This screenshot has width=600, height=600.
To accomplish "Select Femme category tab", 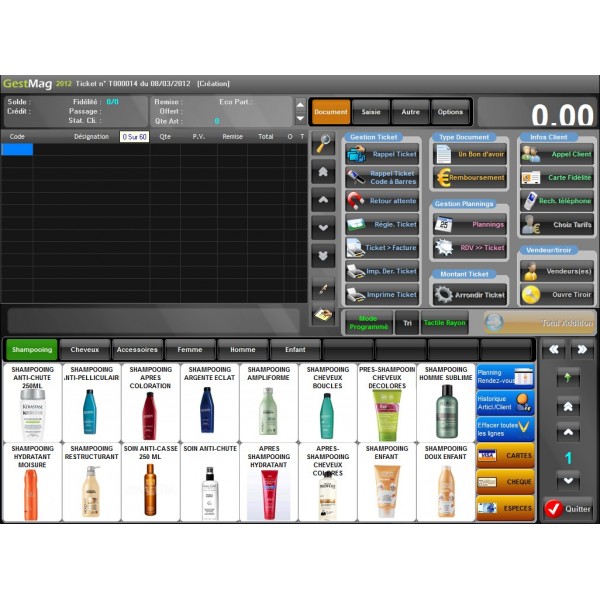I will (190, 349).
